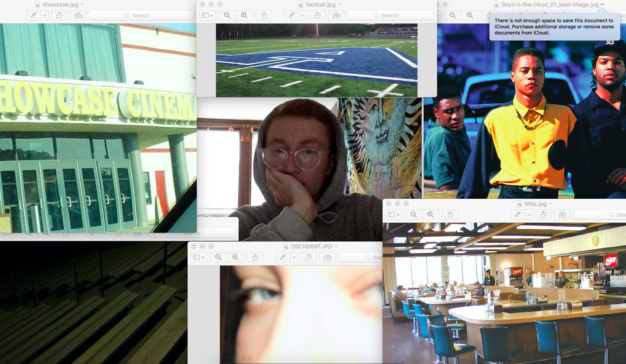626x364 pixels.
Task: Rotate the image in showcase.jpg window
Action: point(59,15)
